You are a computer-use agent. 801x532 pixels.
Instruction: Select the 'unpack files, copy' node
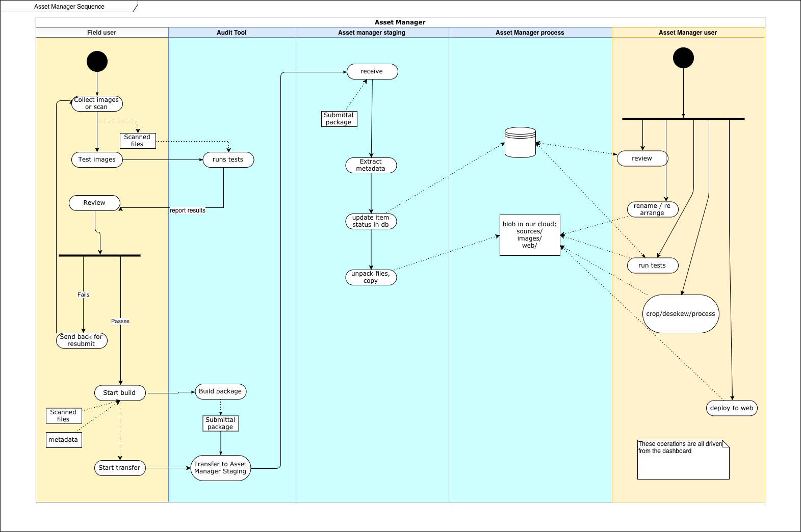pos(371,277)
